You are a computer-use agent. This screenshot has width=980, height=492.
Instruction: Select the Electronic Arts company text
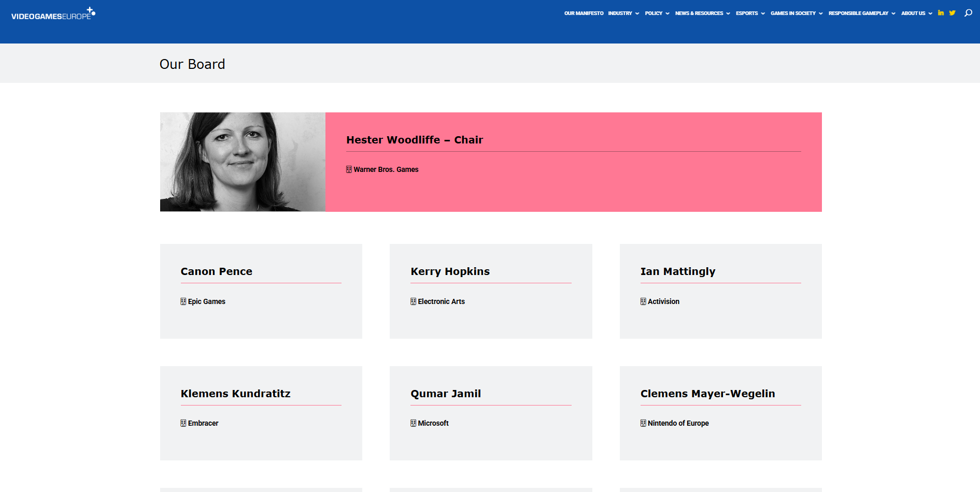[442, 301]
